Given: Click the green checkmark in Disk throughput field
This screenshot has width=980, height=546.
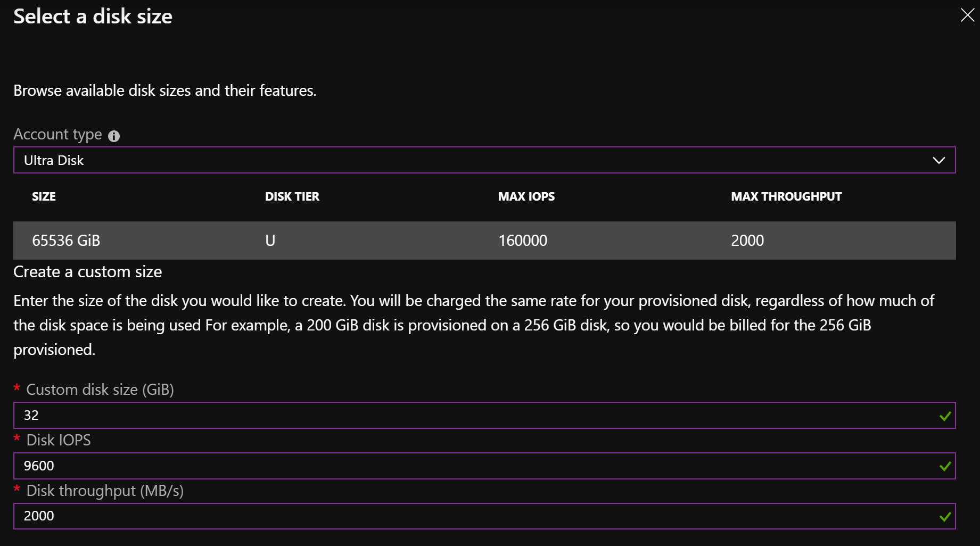Looking at the screenshot, I should tap(945, 517).
